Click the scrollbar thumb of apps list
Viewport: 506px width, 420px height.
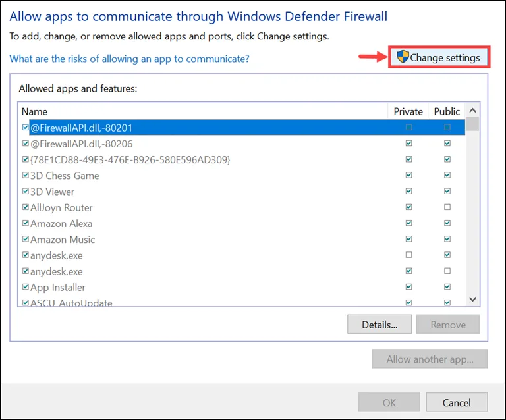472,124
